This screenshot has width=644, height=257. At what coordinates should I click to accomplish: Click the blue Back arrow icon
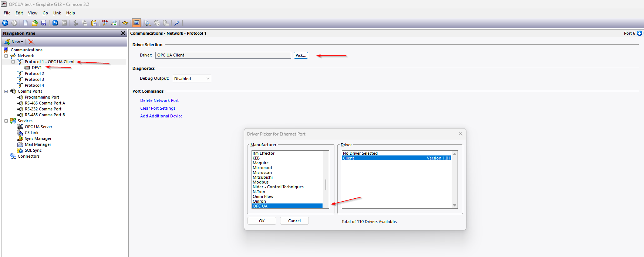coord(5,23)
